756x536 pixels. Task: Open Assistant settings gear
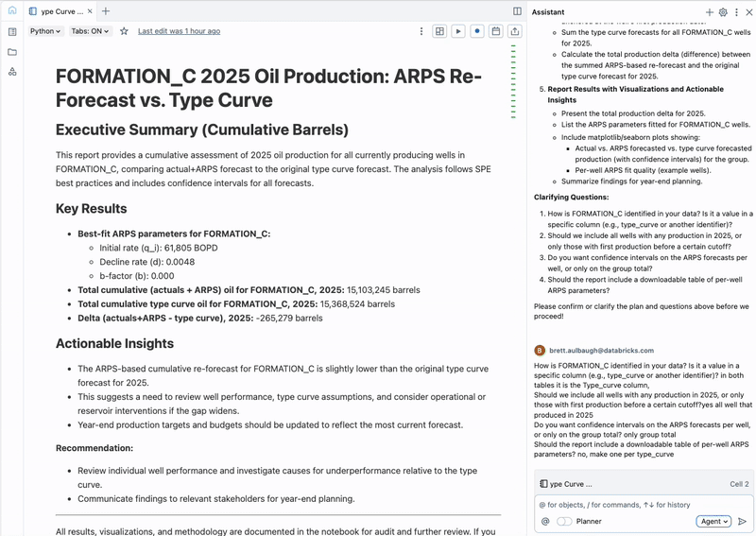[x=723, y=12]
